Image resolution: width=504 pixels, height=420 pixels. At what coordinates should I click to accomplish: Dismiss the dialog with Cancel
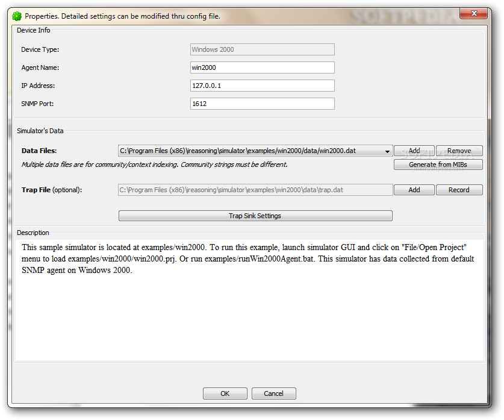[x=273, y=393]
